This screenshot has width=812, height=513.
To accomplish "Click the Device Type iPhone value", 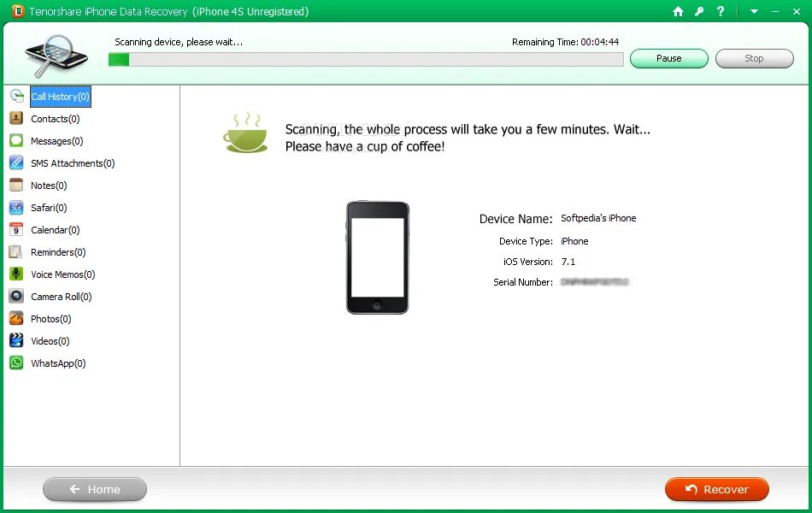I will (x=574, y=241).
